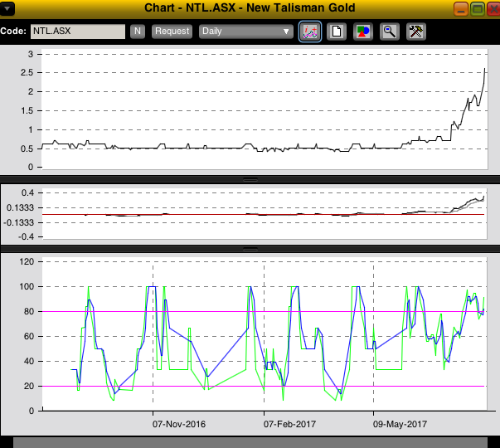Click the NTL.ASX code input field
Screen dimensions: 500x448
(78, 32)
